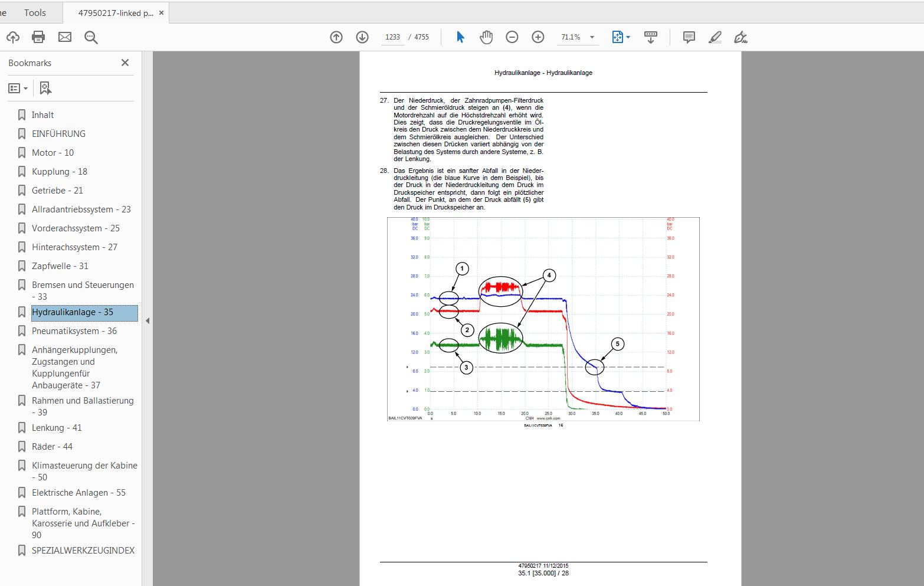
Task: Open Bremsen und Steuerungen - 33 bookmark
Action: click(83, 290)
